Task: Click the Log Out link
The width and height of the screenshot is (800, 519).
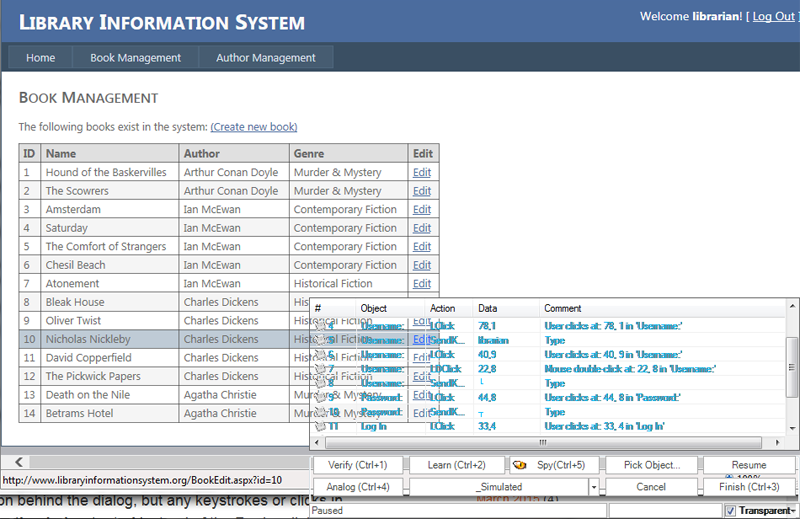Action: click(774, 17)
